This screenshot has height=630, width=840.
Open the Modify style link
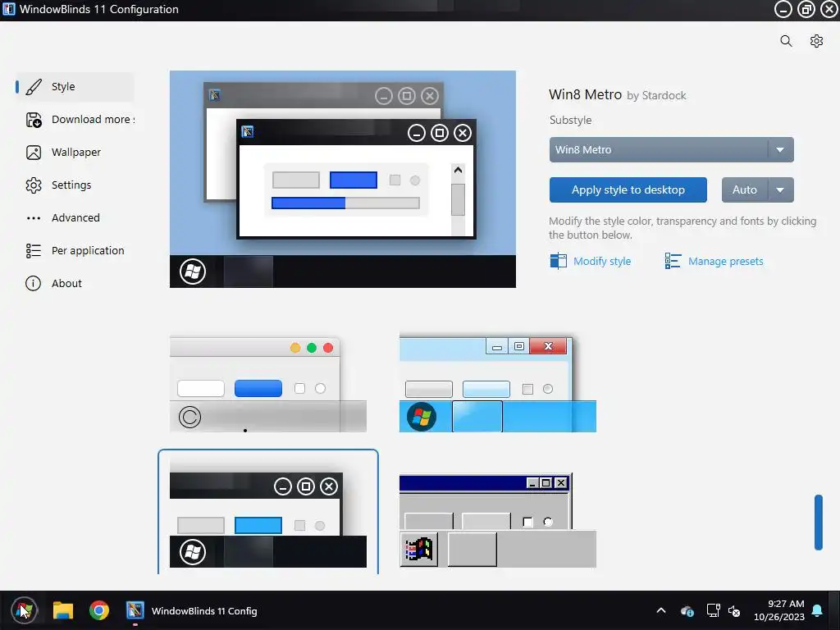602,262
